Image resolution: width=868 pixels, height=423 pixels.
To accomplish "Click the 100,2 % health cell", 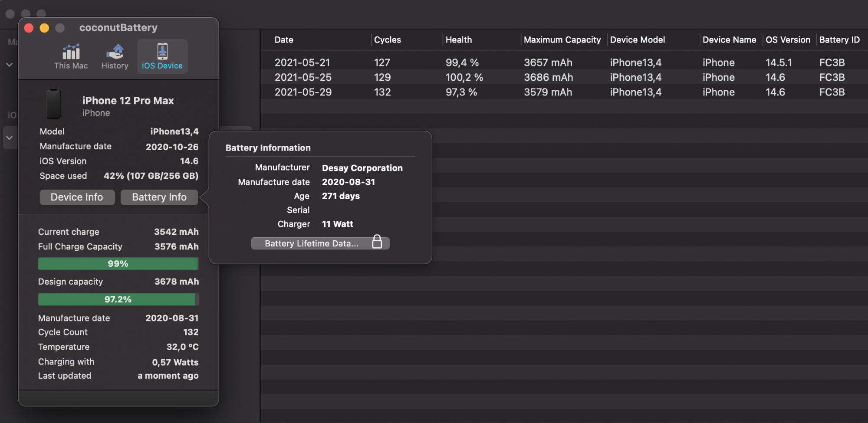I will [x=464, y=77].
